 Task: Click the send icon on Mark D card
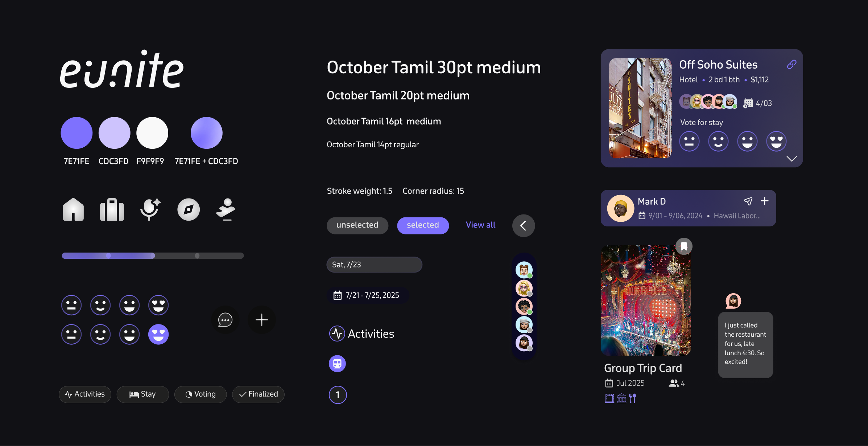coord(748,201)
